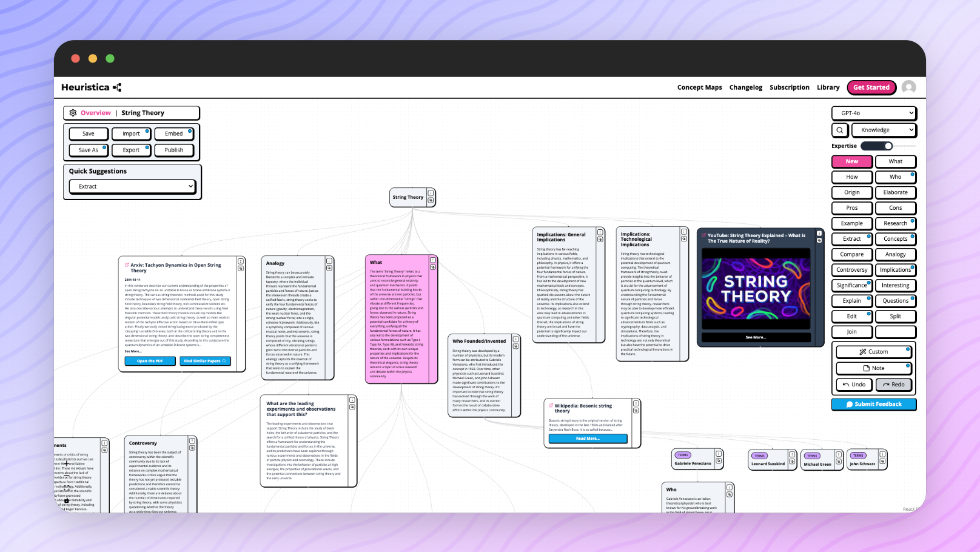
Task: Click the Analogy action button
Action: pos(896,254)
